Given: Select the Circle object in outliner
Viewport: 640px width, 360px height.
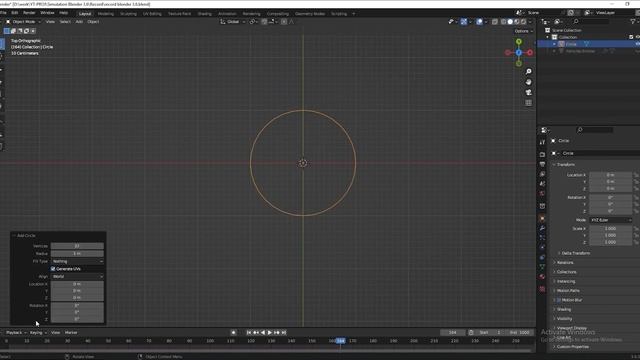Looking at the screenshot, I should point(571,44).
